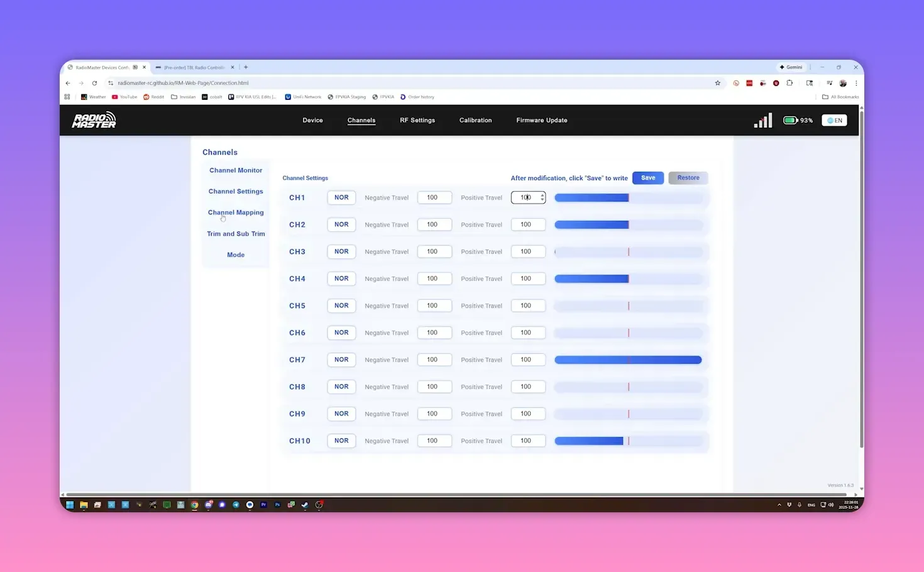Viewport: 924px width, 572px height.
Task: Open the YouTube bookmark from the bookmarks bar
Action: 124,96
